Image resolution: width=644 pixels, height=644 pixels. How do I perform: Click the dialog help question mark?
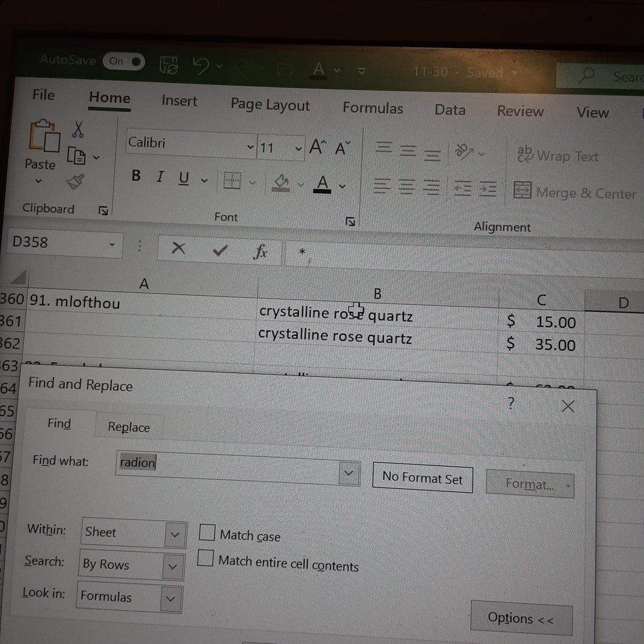point(511,403)
